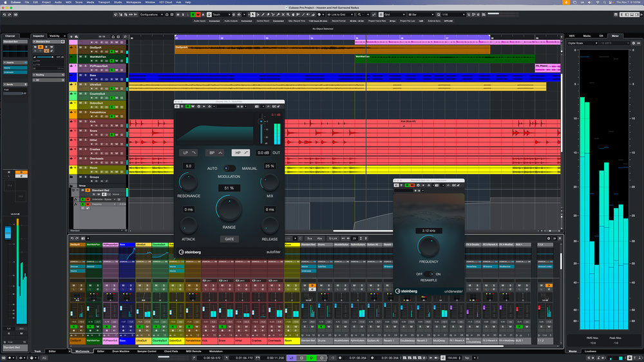
Task: Click the FREQUENCY knob in underwater plugin
Action: [x=428, y=247]
